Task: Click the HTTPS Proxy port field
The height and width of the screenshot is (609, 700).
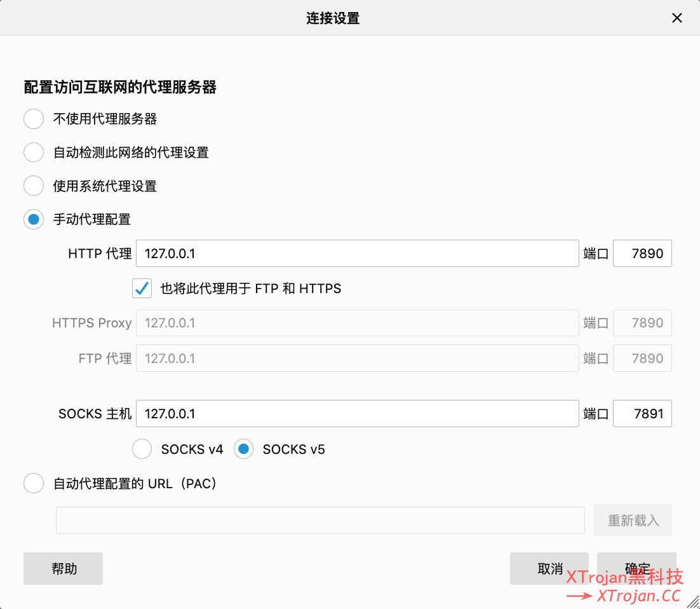Action: pos(642,322)
